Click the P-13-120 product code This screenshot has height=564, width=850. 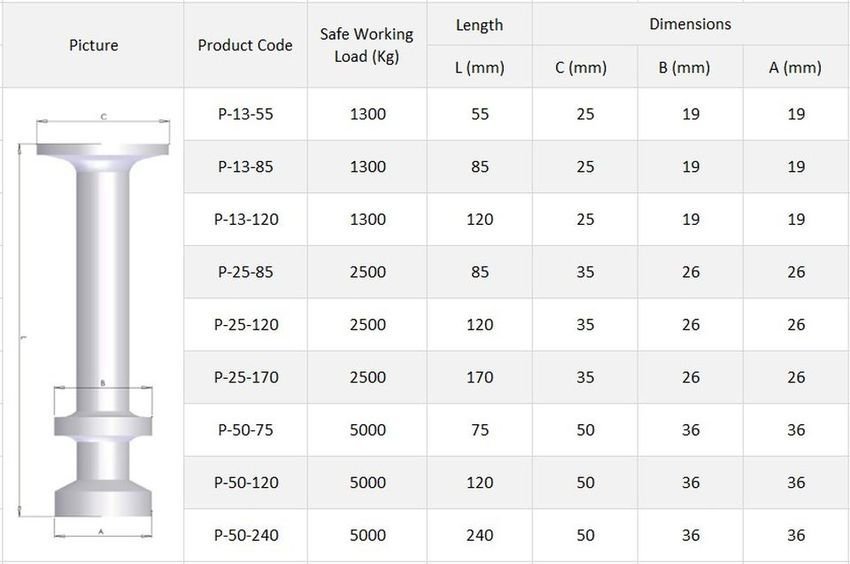245,219
